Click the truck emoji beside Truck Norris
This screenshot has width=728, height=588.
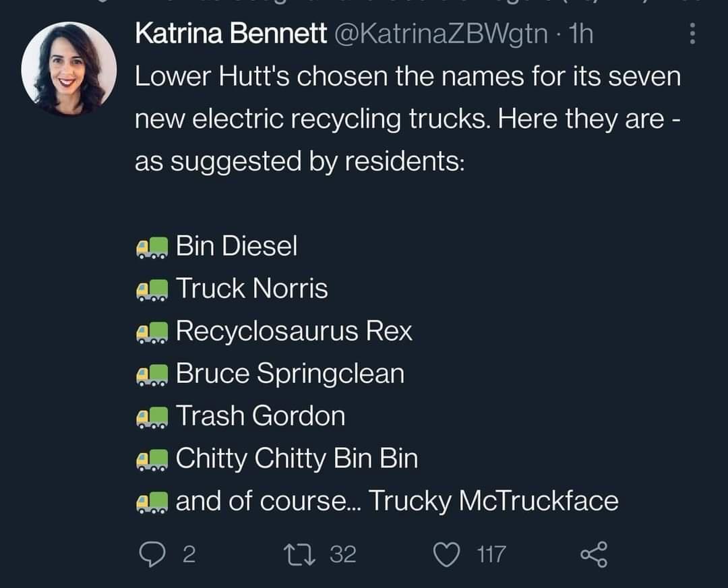(151, 290)
